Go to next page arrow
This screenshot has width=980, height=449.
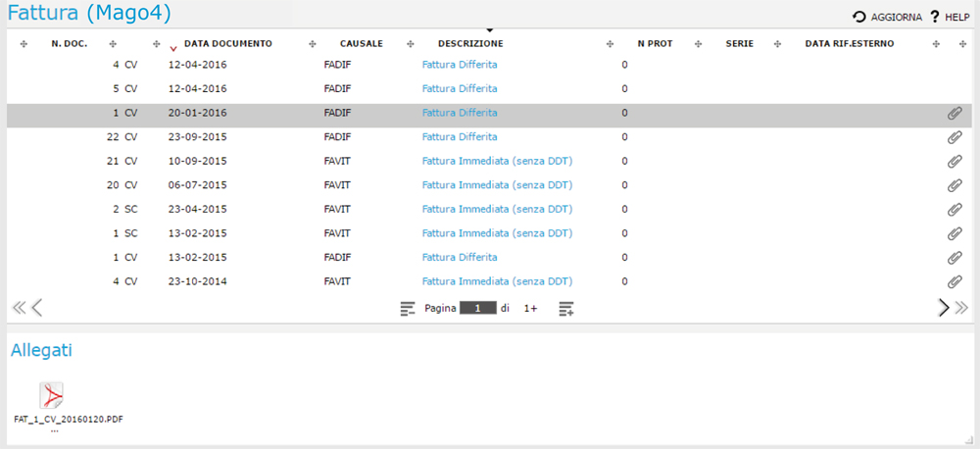tap(944, 308)
